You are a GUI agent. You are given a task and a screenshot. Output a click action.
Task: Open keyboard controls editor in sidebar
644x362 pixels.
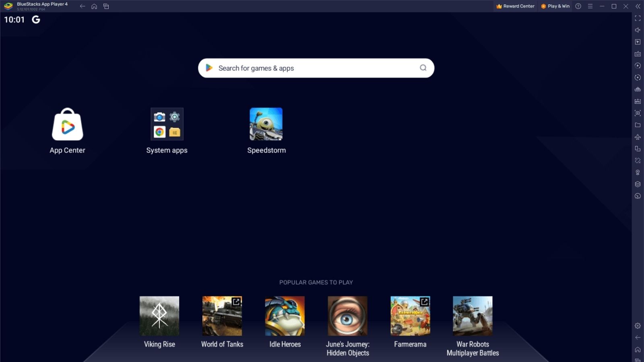tap(638, 54)
